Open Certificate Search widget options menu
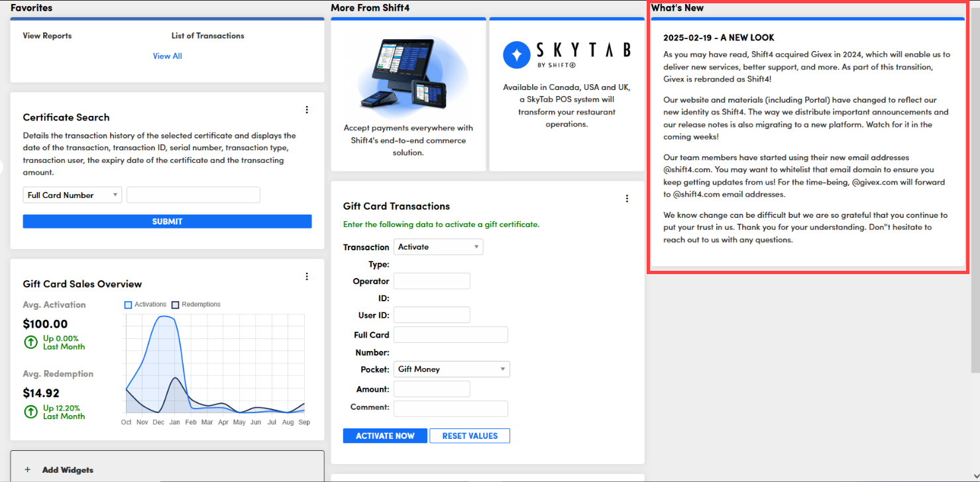This screenshot has width=980, height=482. (x=306, y=110)
